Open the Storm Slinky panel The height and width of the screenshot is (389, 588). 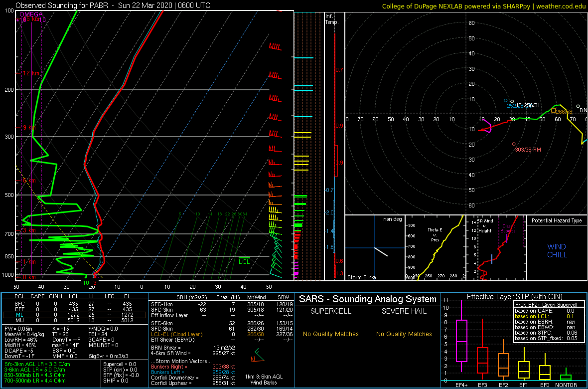coord(375,247)
